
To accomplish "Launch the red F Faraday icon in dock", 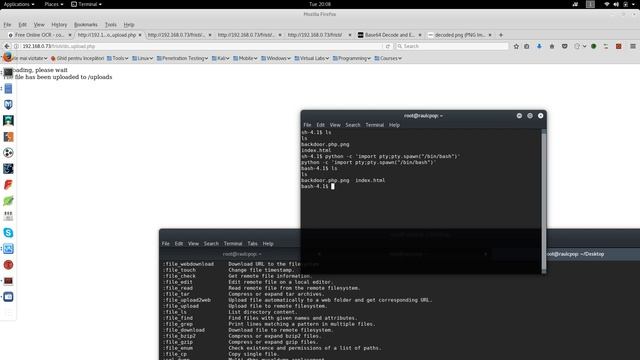I will point(8,184).
